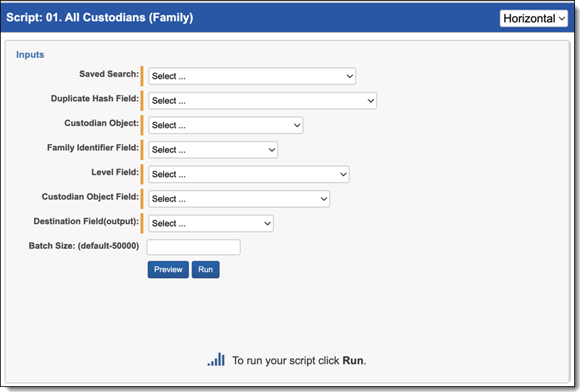
Task: Open the Destination Field(output) dropdown
Action: pyautogui.click(x=211, y=224)
